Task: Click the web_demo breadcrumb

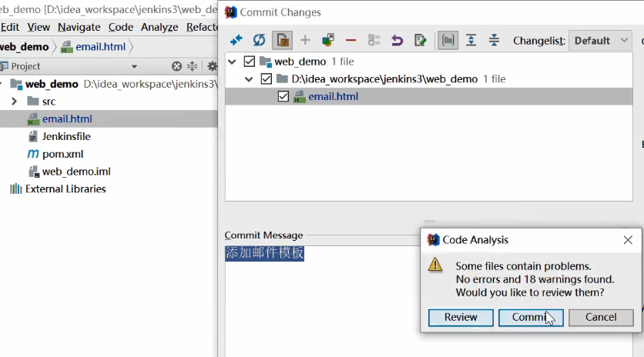Action: pos(24,47)
